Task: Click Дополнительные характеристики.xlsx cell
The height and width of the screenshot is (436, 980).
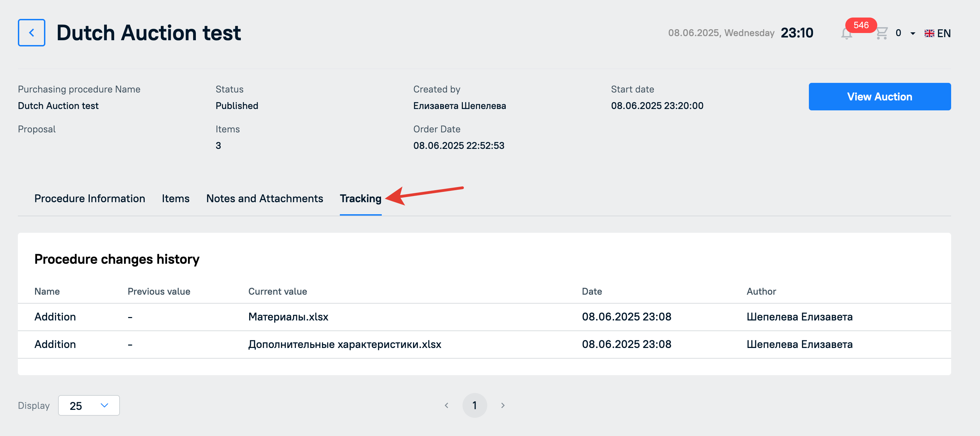Action: (x=345, y=344)
